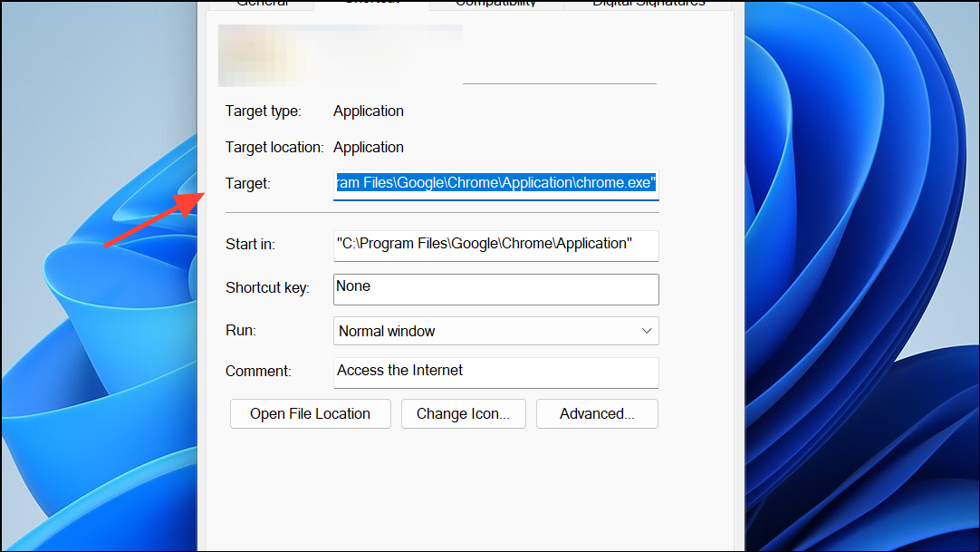Screen dimensions: 980x552
Task: Click the chevron arrow of the Run dropdown
Action: click(x=647, y=331)
